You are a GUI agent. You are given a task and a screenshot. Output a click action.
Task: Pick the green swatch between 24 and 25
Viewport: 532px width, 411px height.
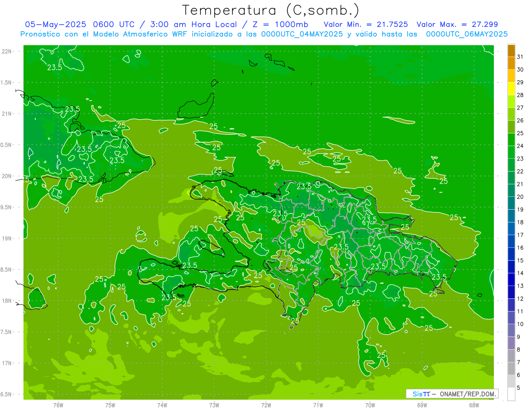(511, 140)
